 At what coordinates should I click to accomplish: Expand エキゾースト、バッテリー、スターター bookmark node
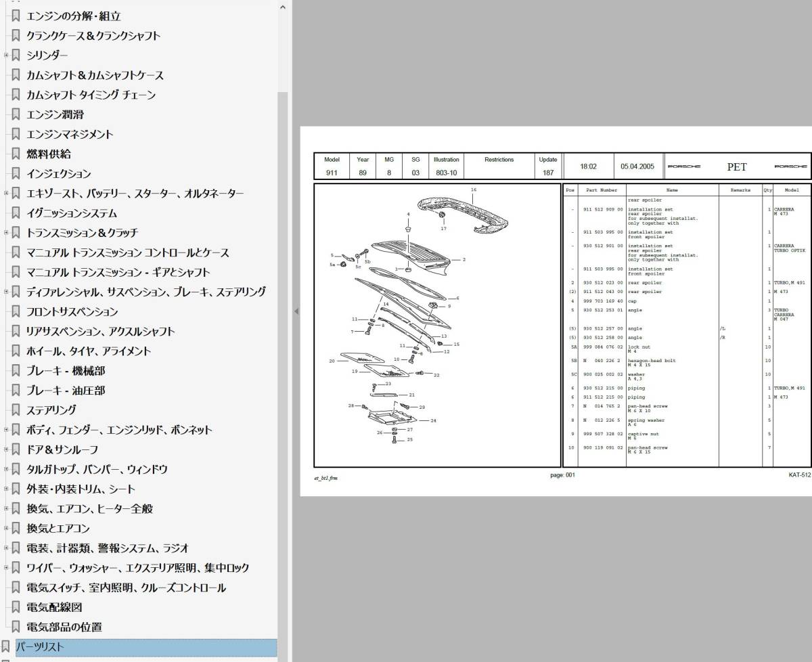tap(6, 193)
